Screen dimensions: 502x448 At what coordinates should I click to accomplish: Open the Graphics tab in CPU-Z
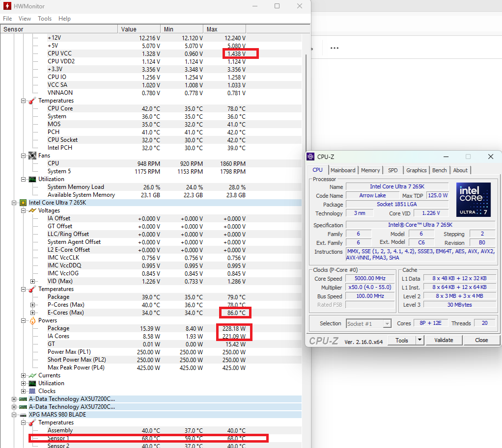coord(416,170)
